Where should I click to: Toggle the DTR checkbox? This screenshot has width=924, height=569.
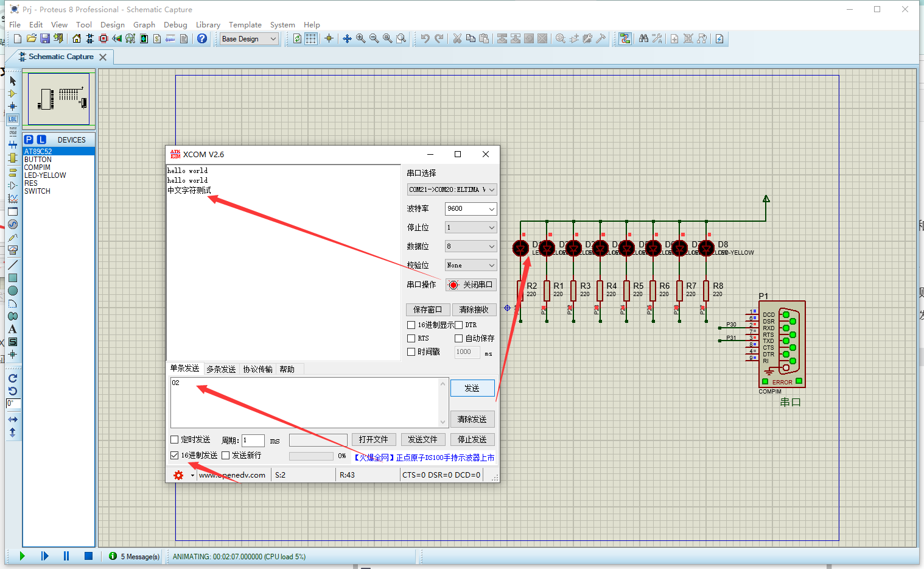pos(459,325)
